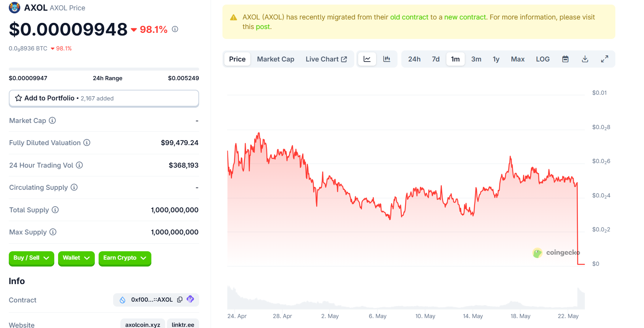Expand chart to fullscreen
The image size is (644, 328).
[x=604, y=59]
